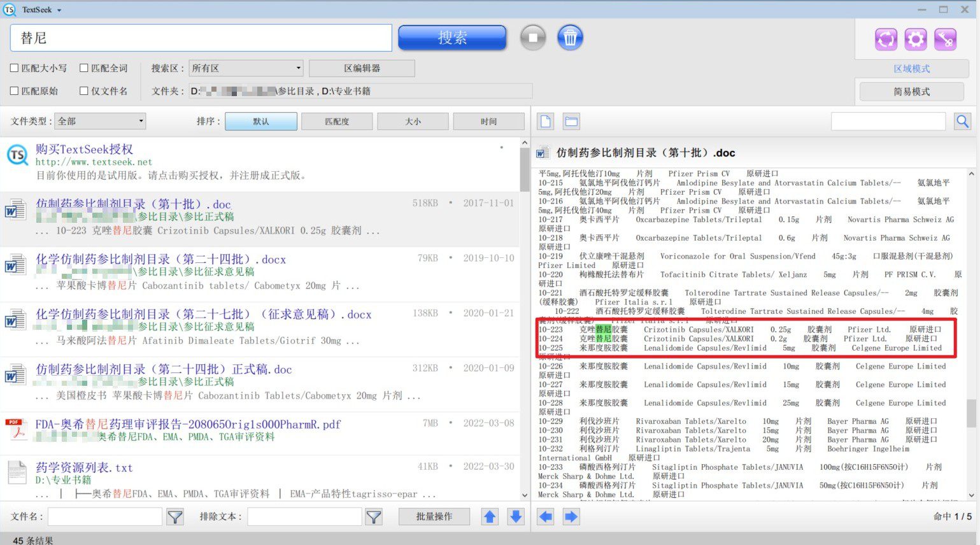Click the purple refresh index icon
Image resolution: width=980 pixels, height=545 pixels.
point(886,39)
